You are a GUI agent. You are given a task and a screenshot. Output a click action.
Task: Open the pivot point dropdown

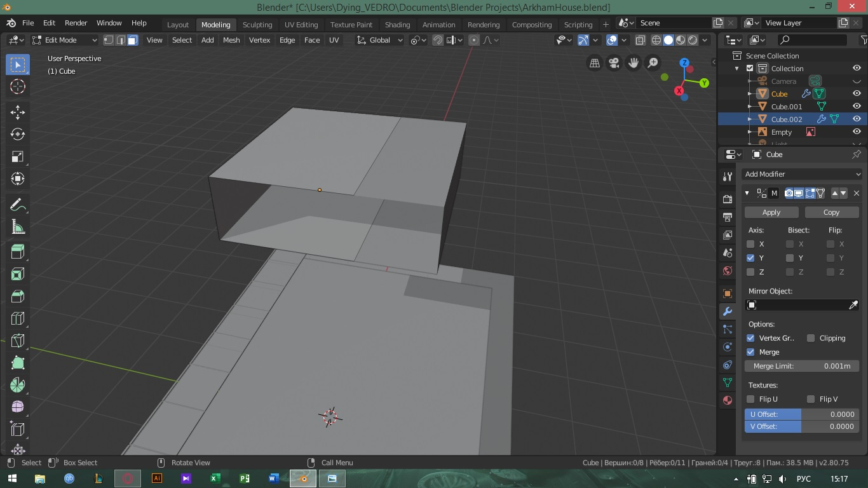click(417, 40)
